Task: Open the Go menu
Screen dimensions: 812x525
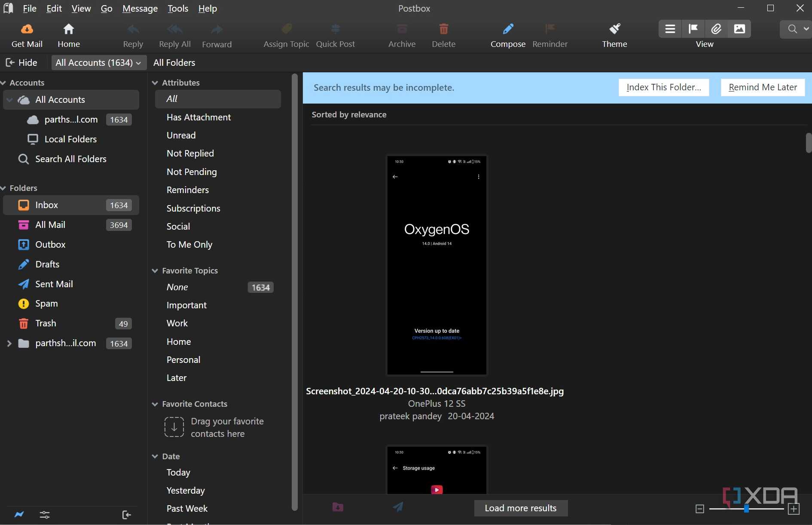Action: [107, 8]
